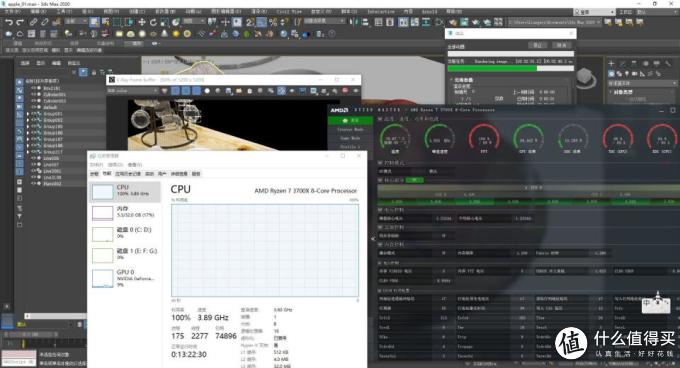Open the primitive type dropdown in command panel
Image resolution: width=680 pixels, height=368 pixels.
point(642,83)
